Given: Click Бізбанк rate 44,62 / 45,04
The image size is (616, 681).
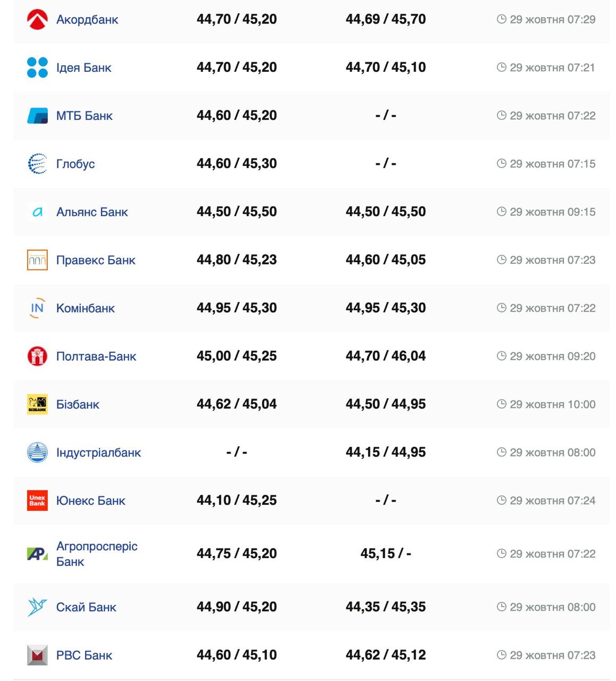Looking at the screenshot, I should click(237, 404).
